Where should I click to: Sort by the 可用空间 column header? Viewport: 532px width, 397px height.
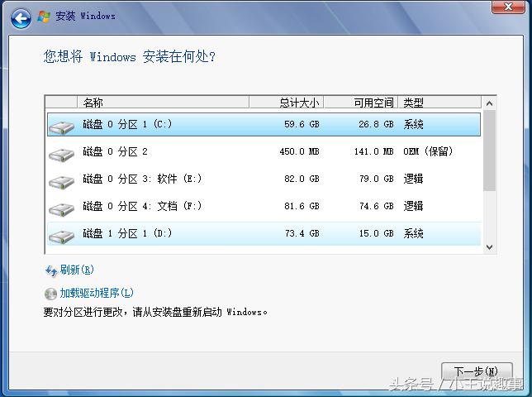click(361, 103)
